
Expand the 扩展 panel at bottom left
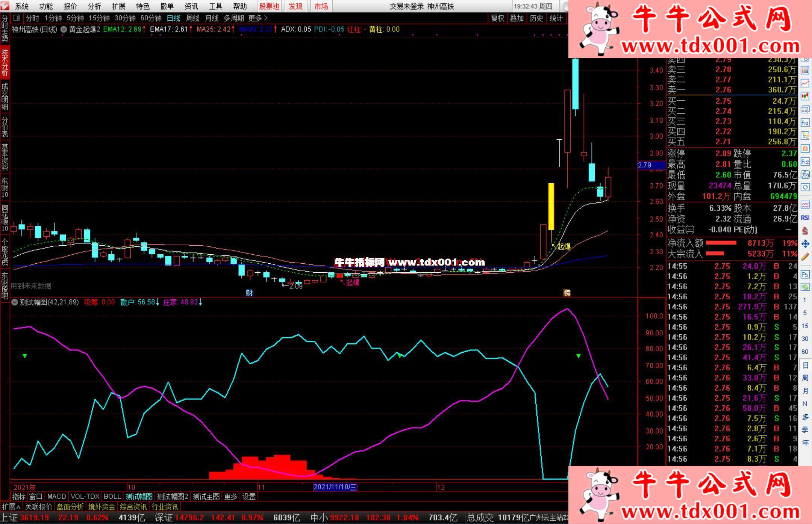(11, 507)
